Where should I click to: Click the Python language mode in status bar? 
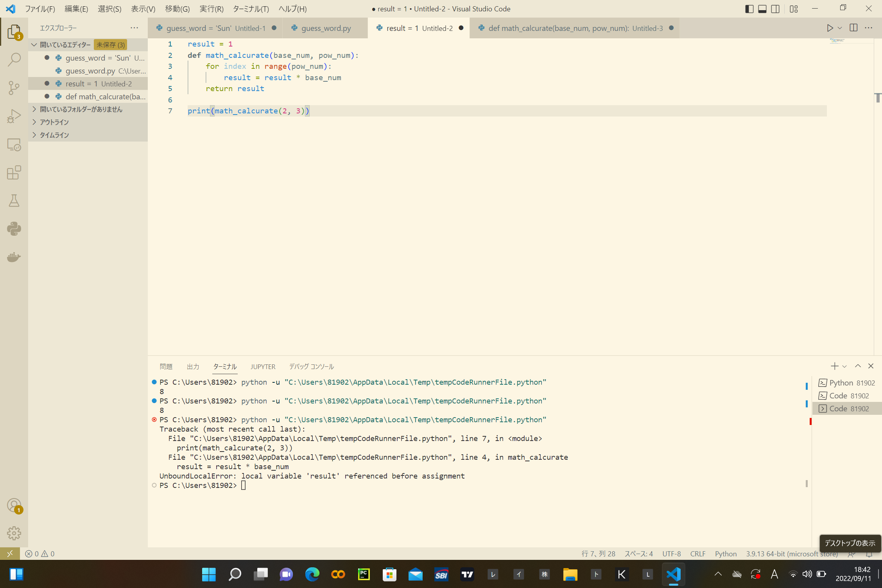(725, 554)
